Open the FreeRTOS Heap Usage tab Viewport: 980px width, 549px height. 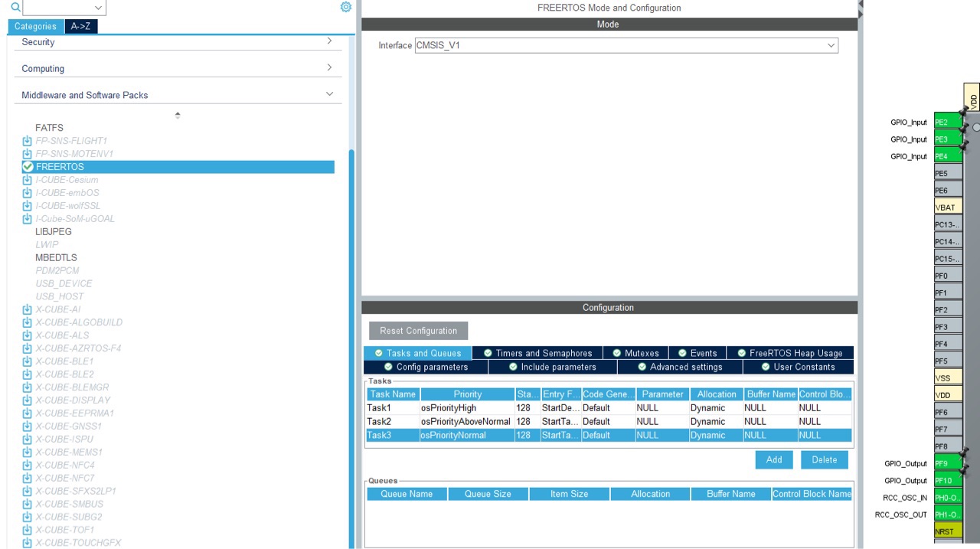pos(790,353)
